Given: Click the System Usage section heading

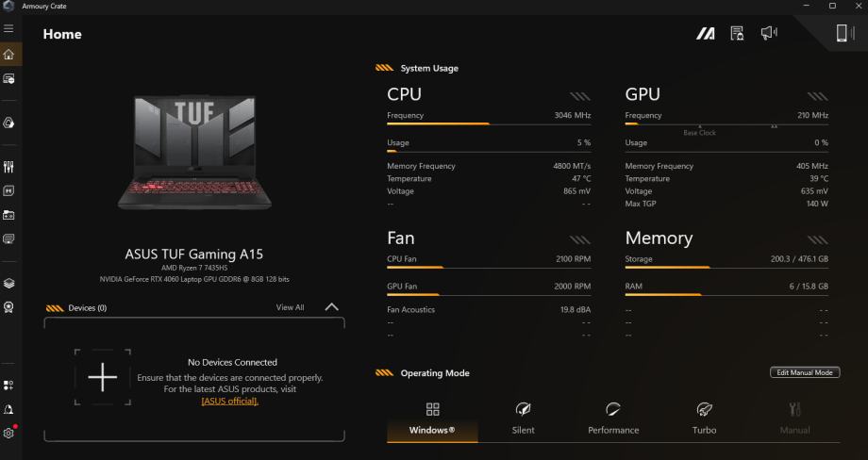Looking at the screenshot, I should 429,68.
